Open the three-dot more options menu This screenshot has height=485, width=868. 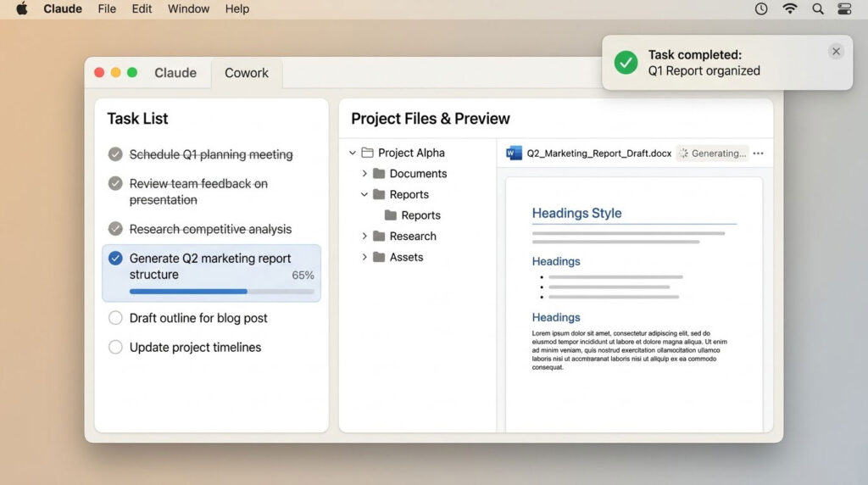[x=759, y=153]
